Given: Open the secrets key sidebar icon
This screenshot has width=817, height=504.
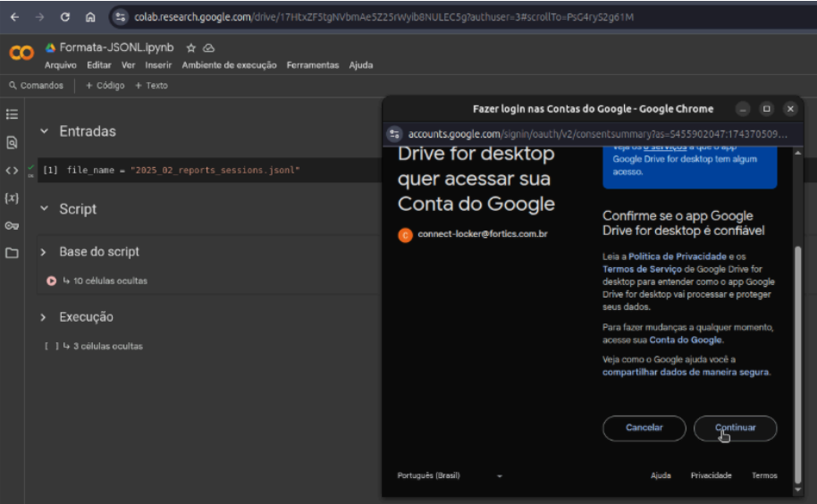Looking at the screenshot, I should [x=12, y=225].
